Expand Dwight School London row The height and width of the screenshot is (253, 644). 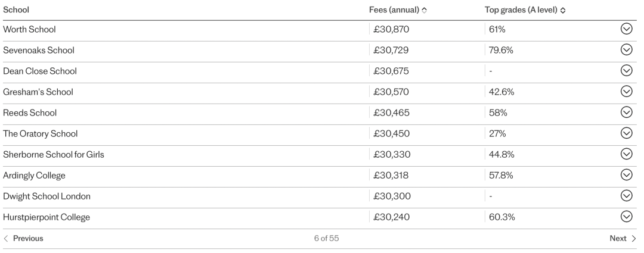(x=626, y=196)
